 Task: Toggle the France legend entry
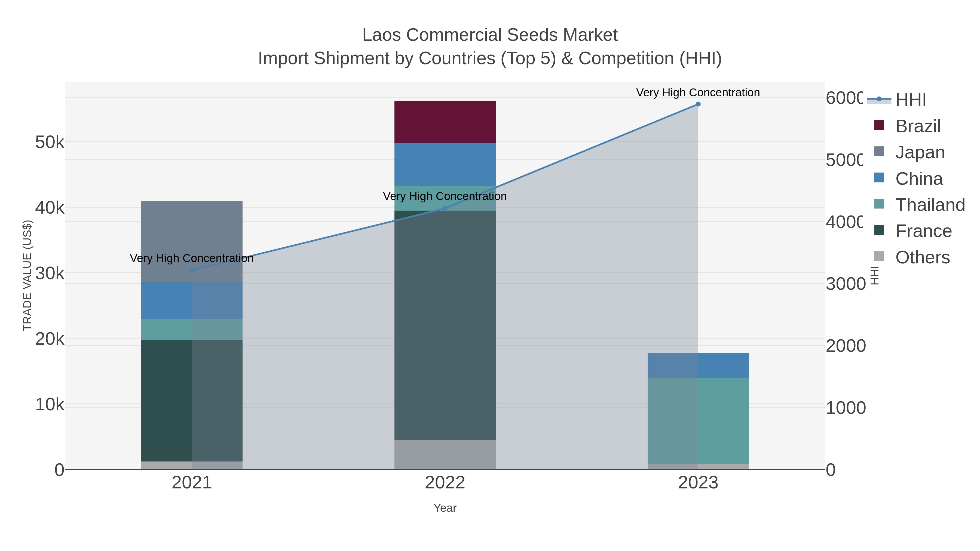(x=913, y=231)
